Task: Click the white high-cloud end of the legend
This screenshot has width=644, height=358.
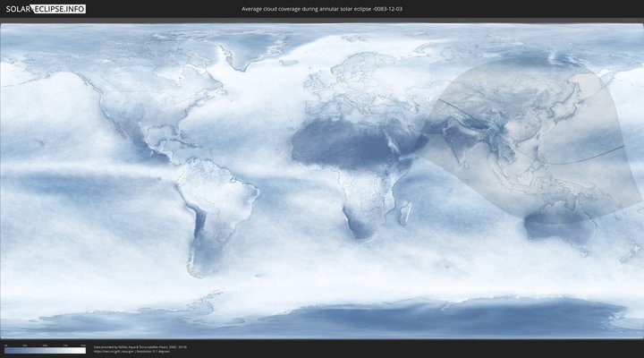Action: (x=82, y=350)
